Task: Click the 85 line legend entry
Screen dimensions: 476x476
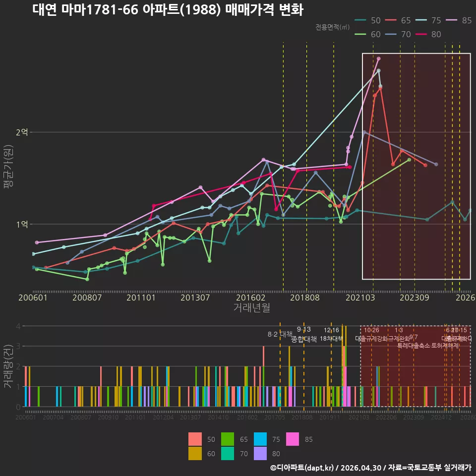Action: (459, 20)
